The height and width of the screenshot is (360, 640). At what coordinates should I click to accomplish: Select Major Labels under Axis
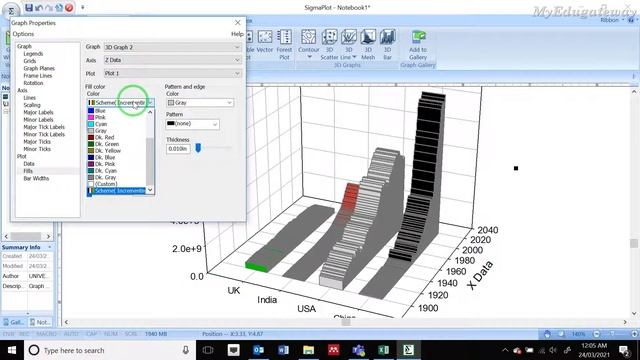(38, 112)
